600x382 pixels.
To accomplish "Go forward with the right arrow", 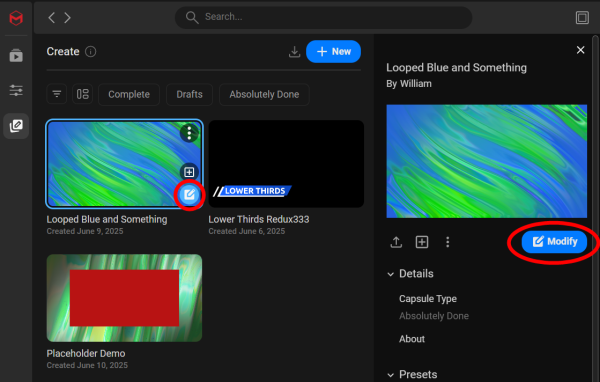I will pos(67,17).
